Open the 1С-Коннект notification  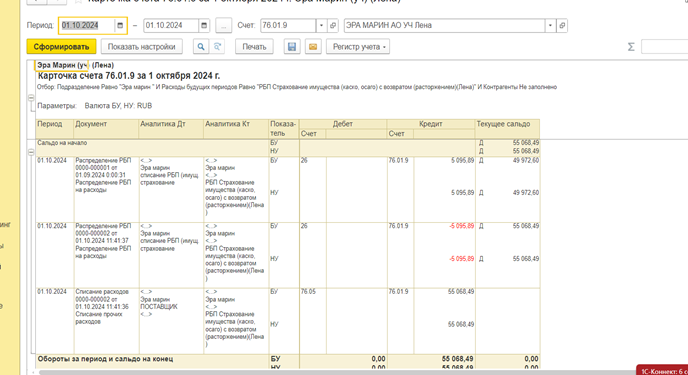(x=662, y=370)
